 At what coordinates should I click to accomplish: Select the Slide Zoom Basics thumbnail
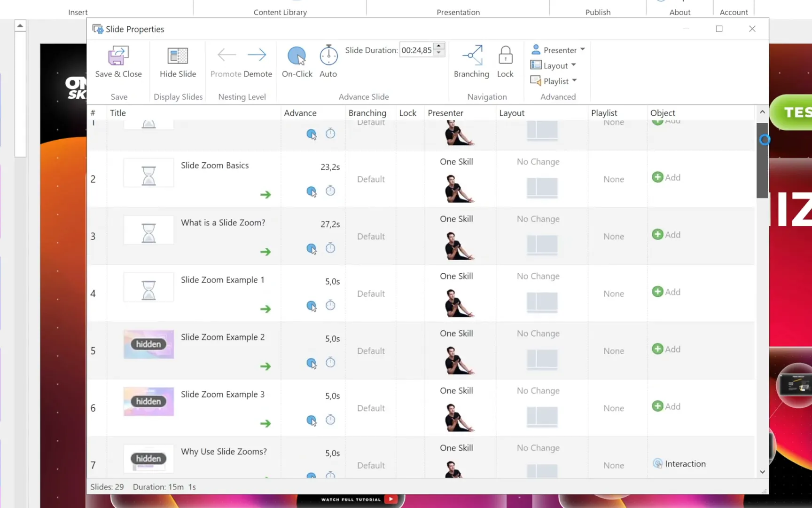148,173
